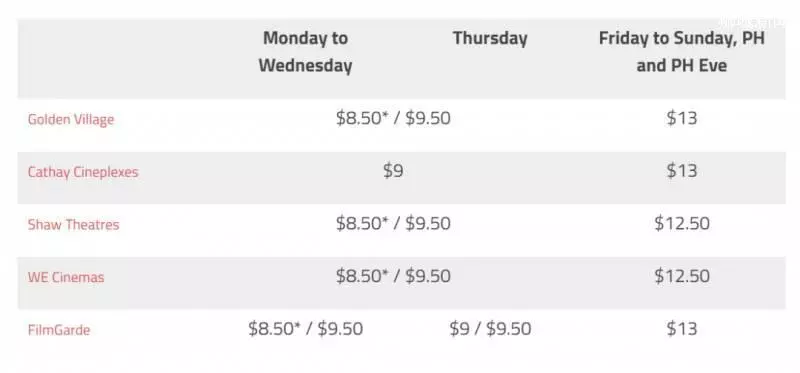Select WE Cinemas $8.50* / $9.50 price
The image size is (800, 373).
tap(393, 276)
